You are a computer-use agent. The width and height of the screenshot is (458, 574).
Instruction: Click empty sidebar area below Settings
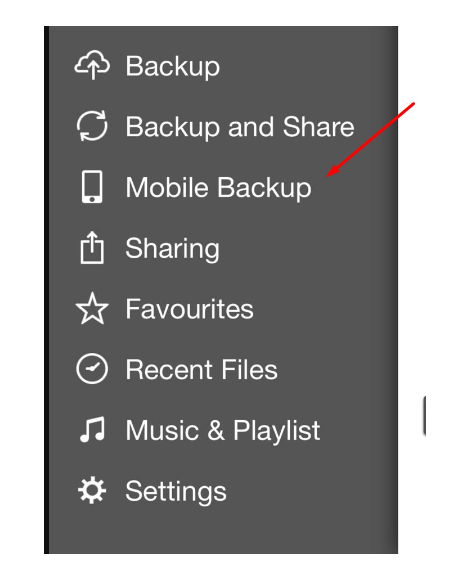tap(223, 531)
